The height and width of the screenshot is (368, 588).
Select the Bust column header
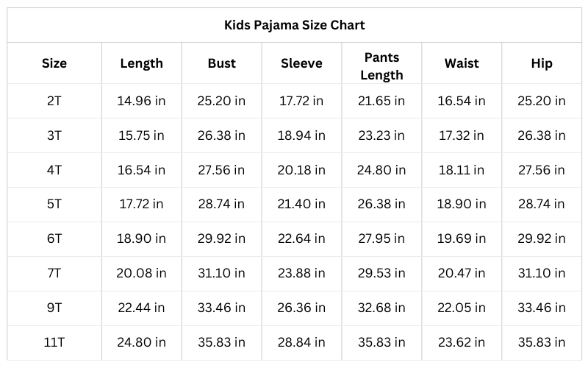[221, 63]
